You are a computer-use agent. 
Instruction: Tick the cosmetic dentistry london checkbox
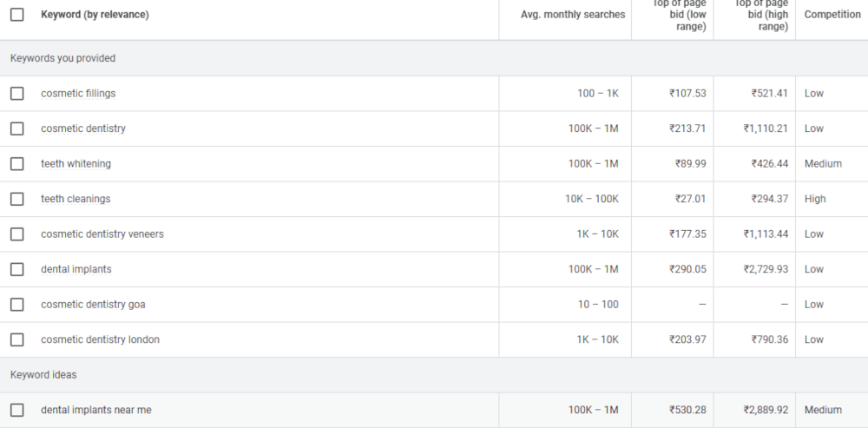[x=16, y=339]
